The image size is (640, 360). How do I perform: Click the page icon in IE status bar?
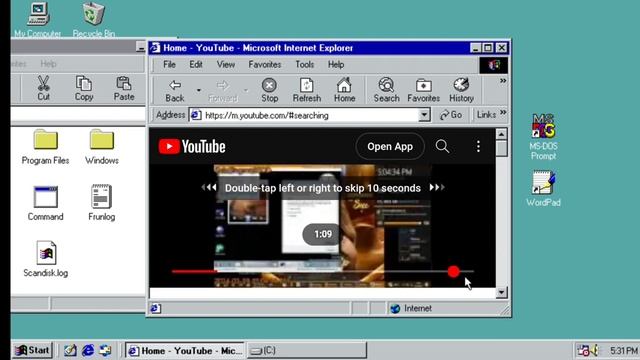pyautogui.click(x=156, y=309)
